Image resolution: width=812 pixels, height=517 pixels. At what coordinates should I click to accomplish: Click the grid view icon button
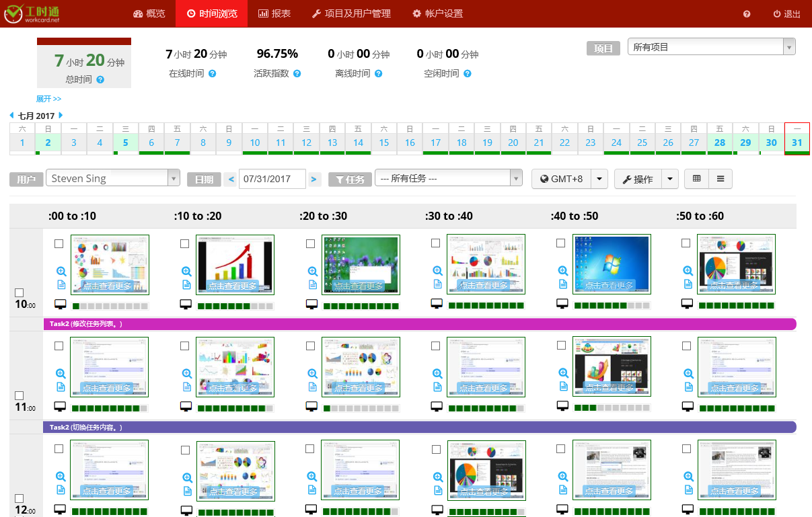click(x=696, y=179)
